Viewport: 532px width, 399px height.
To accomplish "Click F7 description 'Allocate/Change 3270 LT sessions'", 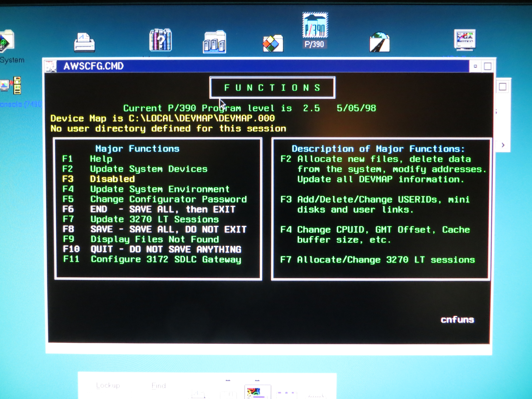I will pyautogui.click(x=386, y=260).
